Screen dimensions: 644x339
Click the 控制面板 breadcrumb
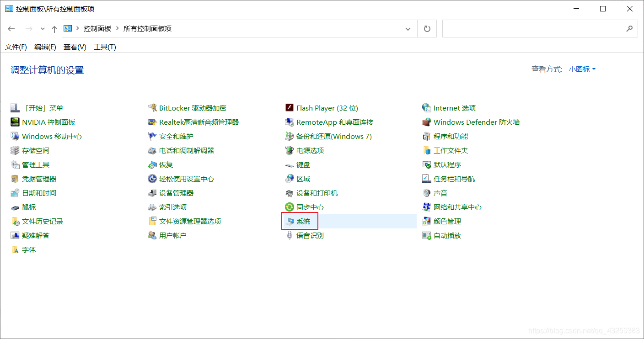tap(97, 28)
